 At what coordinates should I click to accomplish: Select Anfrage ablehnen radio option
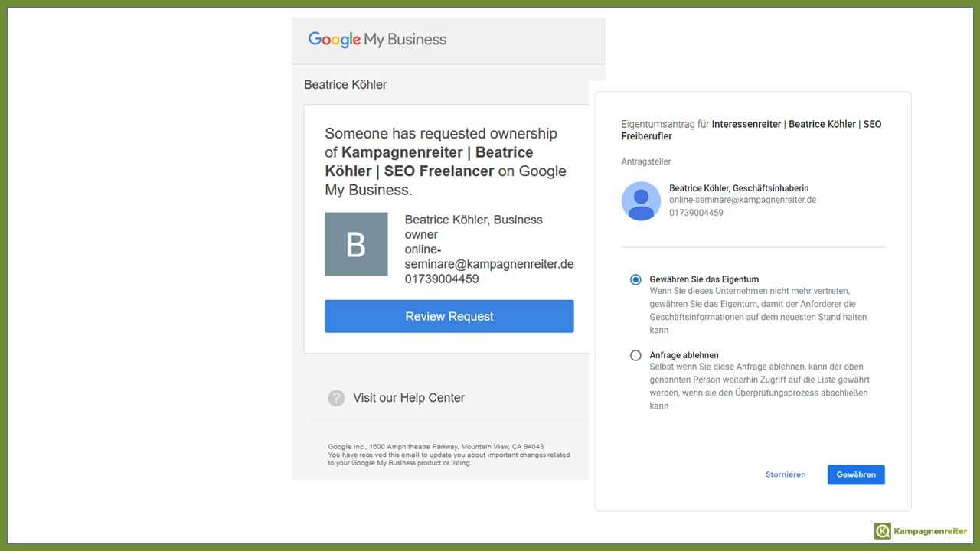pos(635,356)
